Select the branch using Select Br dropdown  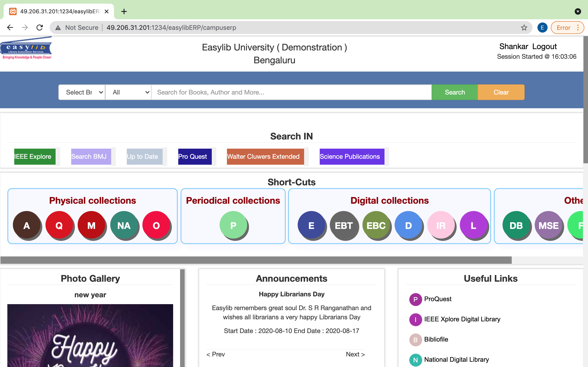pyautogui.click(x=82, y=92)
